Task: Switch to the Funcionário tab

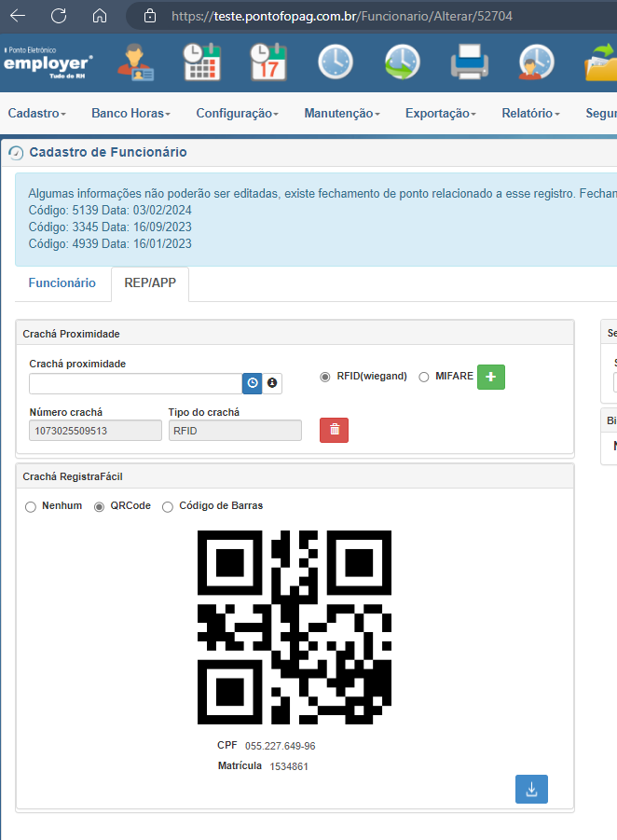Action: click(62, 282)
